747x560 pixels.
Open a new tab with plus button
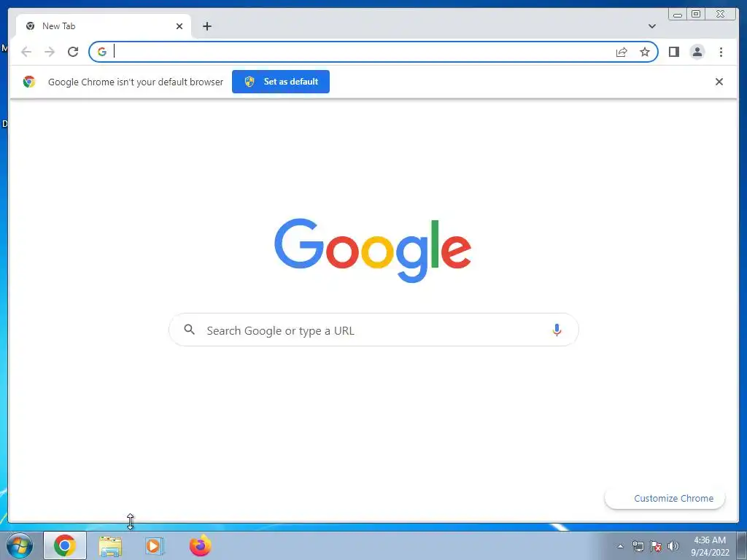coord(206,26)
